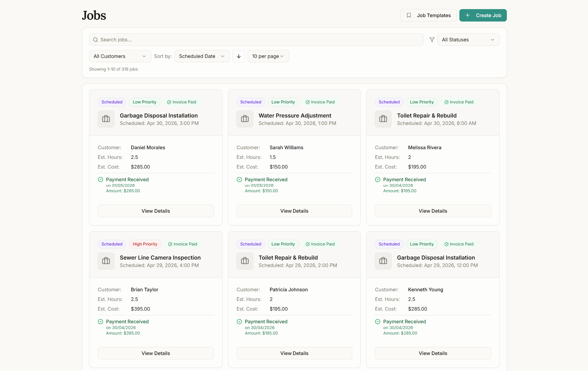Click the briefcase icon for Melissa Rivera's job
The width and height of the screenshot is (588, 371).
pyautogui.click(x=383, y=119)
